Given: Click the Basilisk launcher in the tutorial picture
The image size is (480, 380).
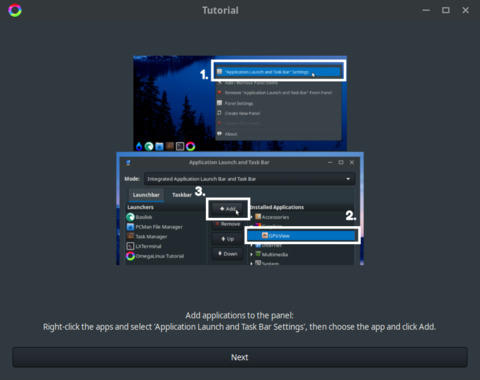Looking at the screenshot, I should pyautogui.click(x=139, y=217).
